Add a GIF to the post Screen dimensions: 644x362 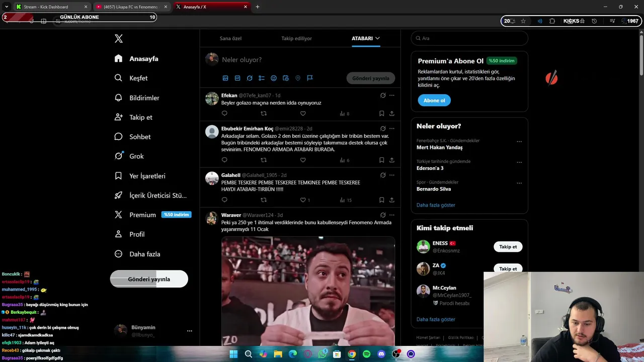click(x=237, y=78)
